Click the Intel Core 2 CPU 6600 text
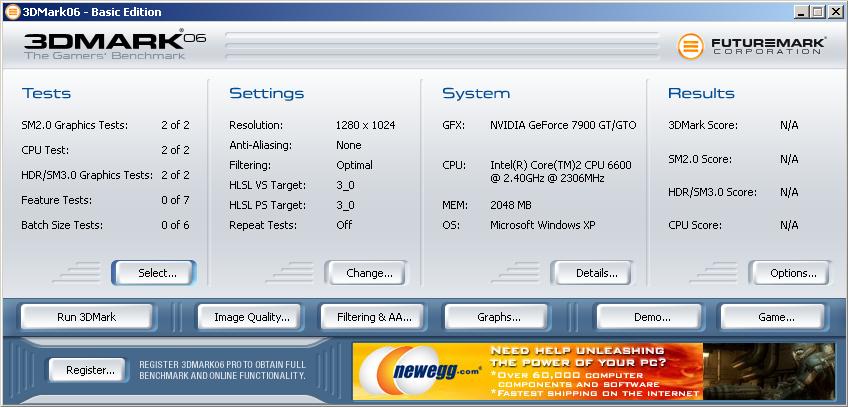The width and height of the screenshot is (848, 407). tap(561, 171)
